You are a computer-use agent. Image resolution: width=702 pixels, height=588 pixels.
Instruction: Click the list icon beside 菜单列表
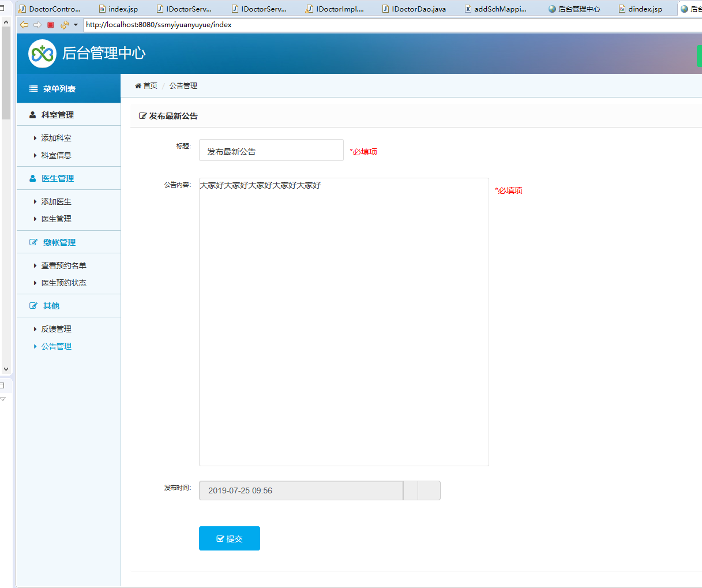pyautogui.click(x=32, y=88)
